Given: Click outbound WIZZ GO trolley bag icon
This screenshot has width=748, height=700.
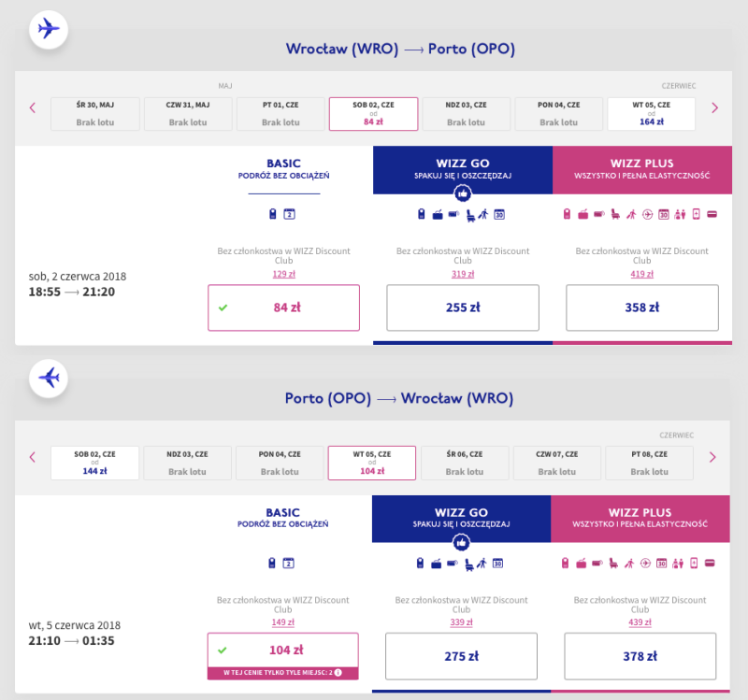Looking at the screenshot, I should (x=453, y=214).
